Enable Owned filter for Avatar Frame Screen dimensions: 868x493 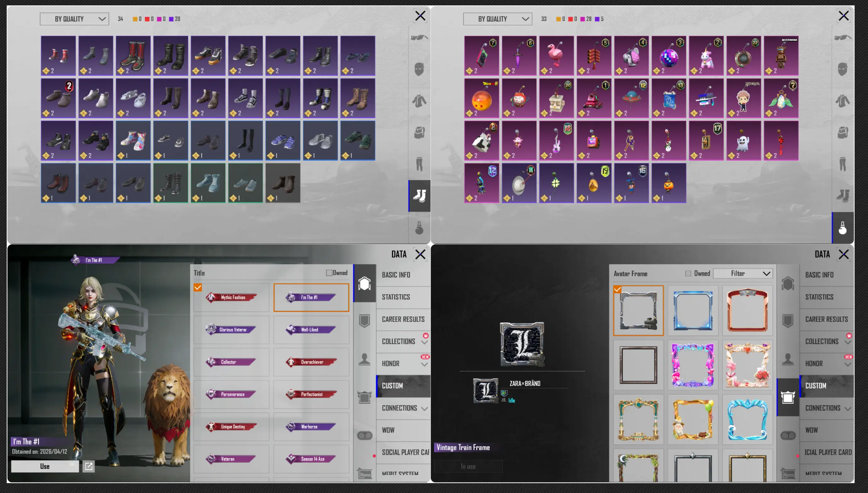[x=688, y=273]
